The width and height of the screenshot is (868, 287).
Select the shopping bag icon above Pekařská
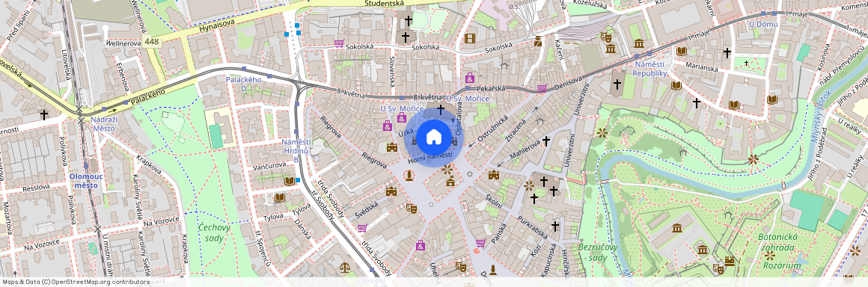tap(469, 78)
